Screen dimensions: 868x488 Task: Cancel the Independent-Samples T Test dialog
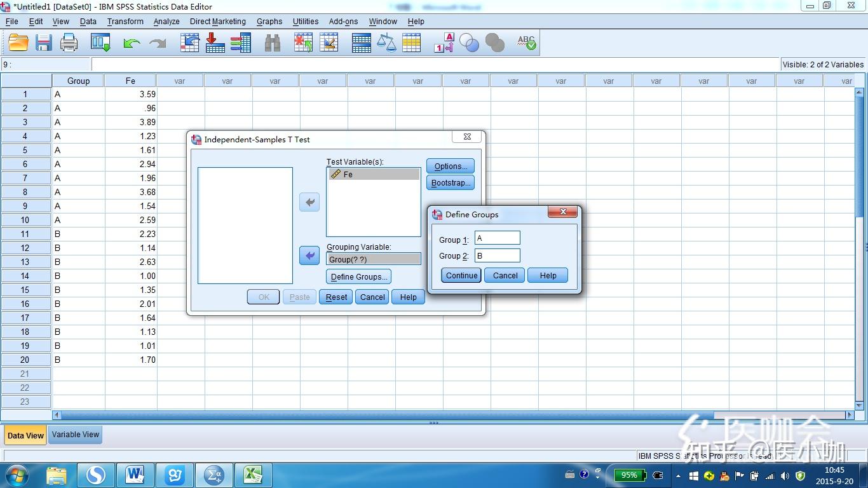coord(372,297)
